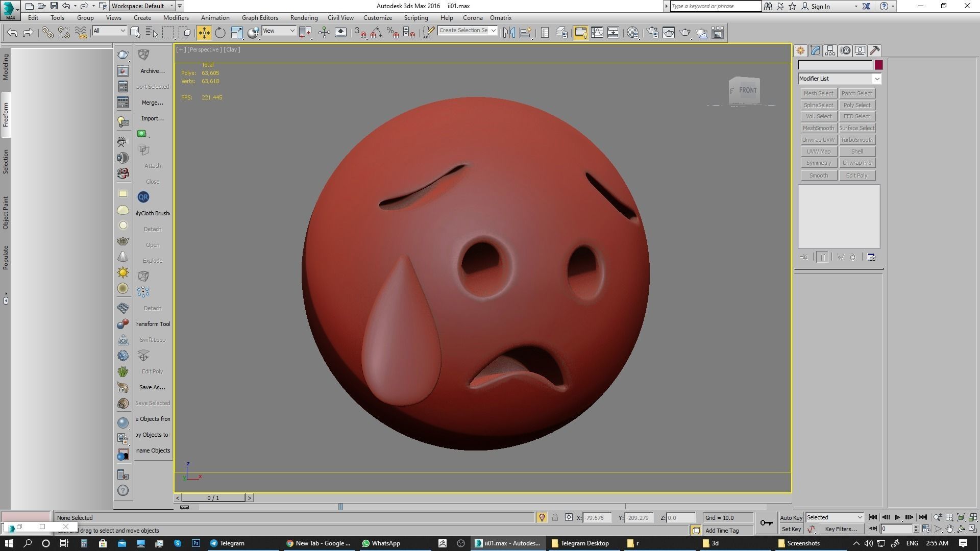980x551 pixels.
Task: Open the Layer Explorer icon
Action: tap(561, 33)
